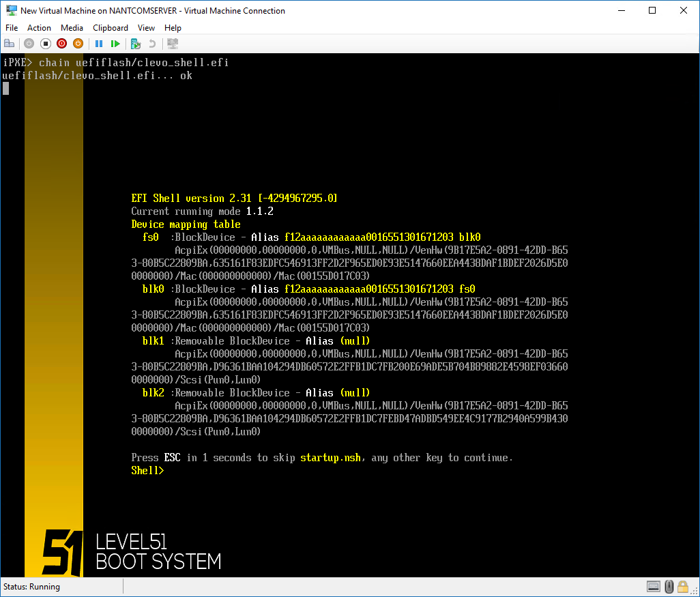The height and width of the screenshot is (597, 700).
Task: Click the grey Start power icon
Action: click(29, 44)
